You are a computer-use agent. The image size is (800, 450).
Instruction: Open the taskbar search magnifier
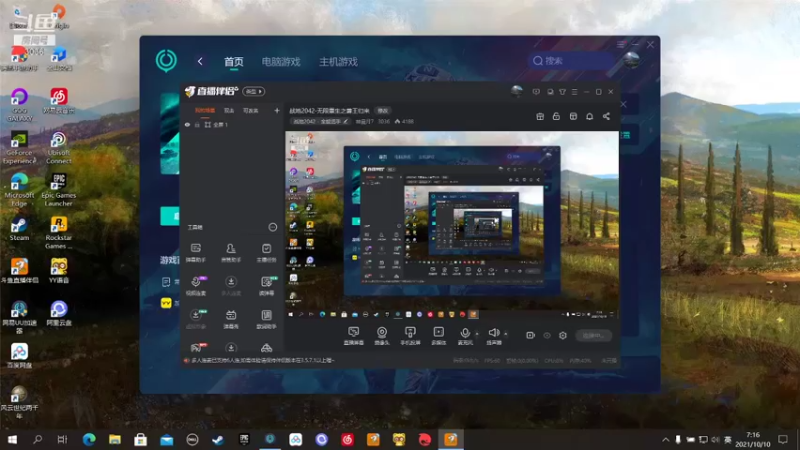(37, 439)
